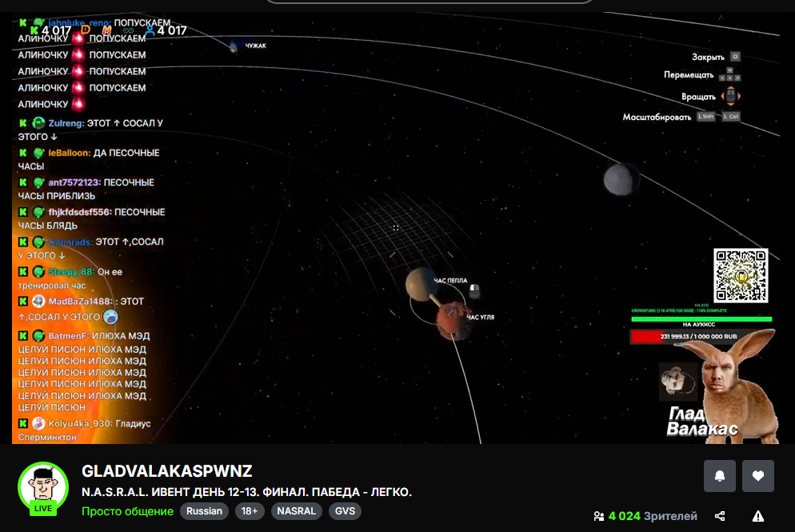Select the tan Ash Twin planet
The image size is (795, 532).
[421, 284]
